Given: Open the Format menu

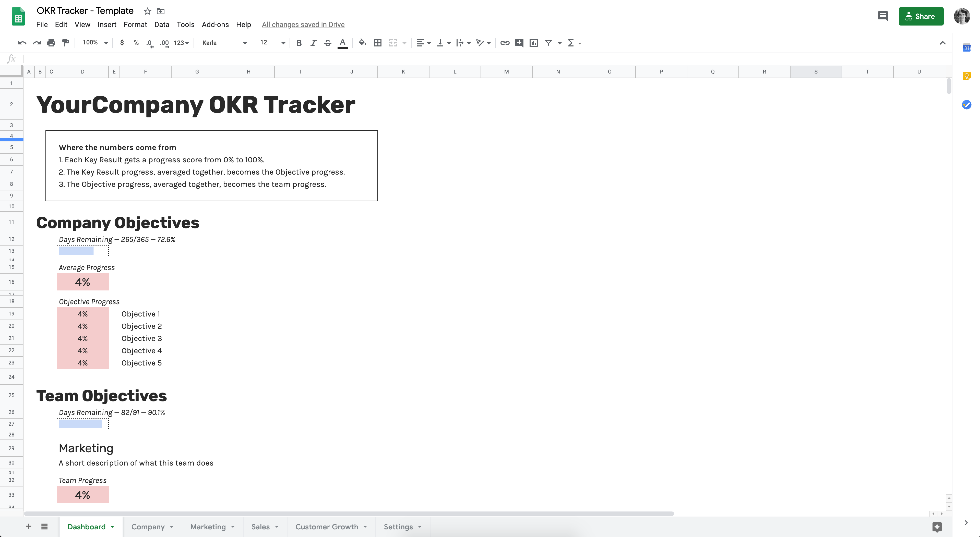Looking at the screenshot, I should point(135,24).
